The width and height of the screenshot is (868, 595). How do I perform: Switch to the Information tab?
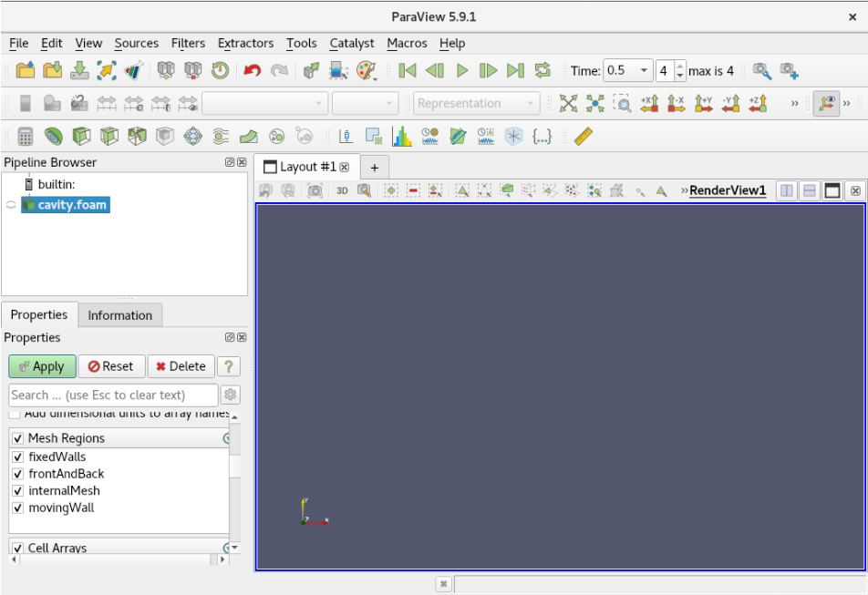click(x=119, y=315)
